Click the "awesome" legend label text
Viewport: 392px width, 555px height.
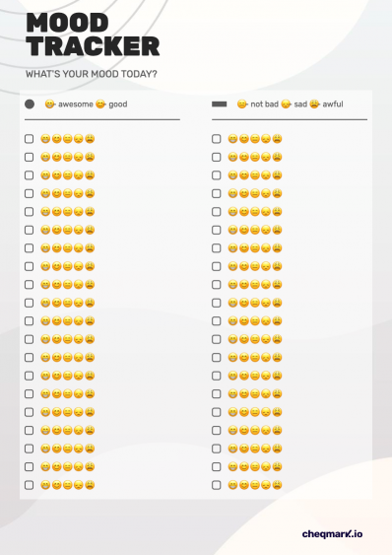pos(76,104)
